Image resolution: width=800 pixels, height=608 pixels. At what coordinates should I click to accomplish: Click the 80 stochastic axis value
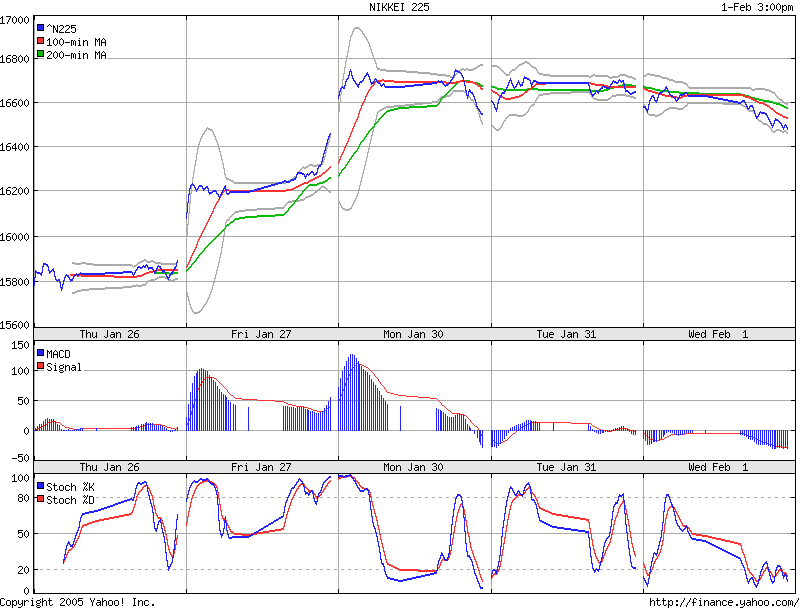point(23,498)
